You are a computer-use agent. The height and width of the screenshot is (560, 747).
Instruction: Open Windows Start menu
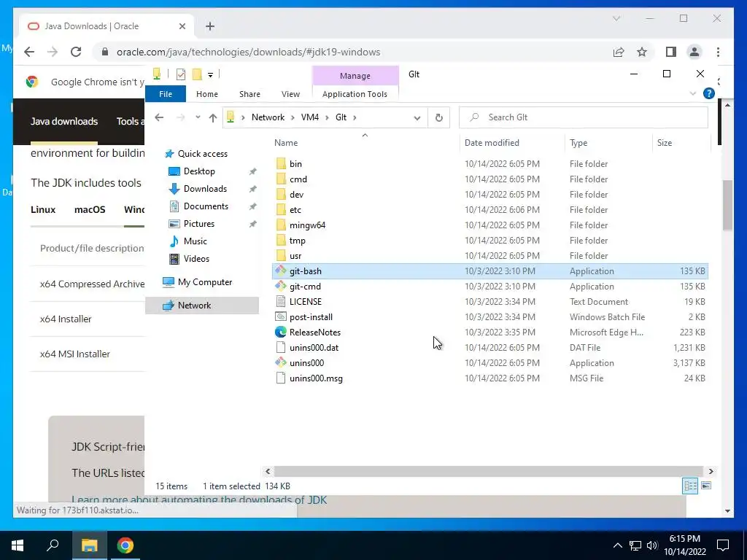coord(18,545)
